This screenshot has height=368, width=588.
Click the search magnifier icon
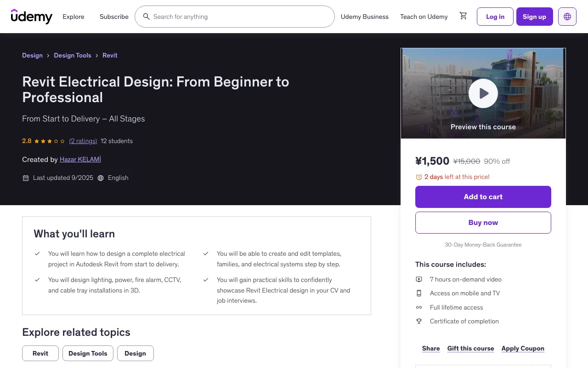point(147,17)
